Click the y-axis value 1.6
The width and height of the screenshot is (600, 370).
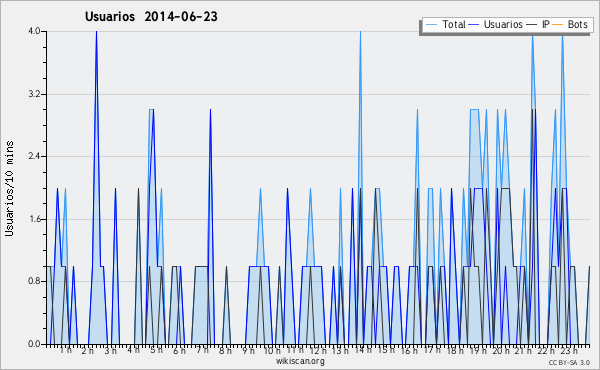(x=34, y=219)
